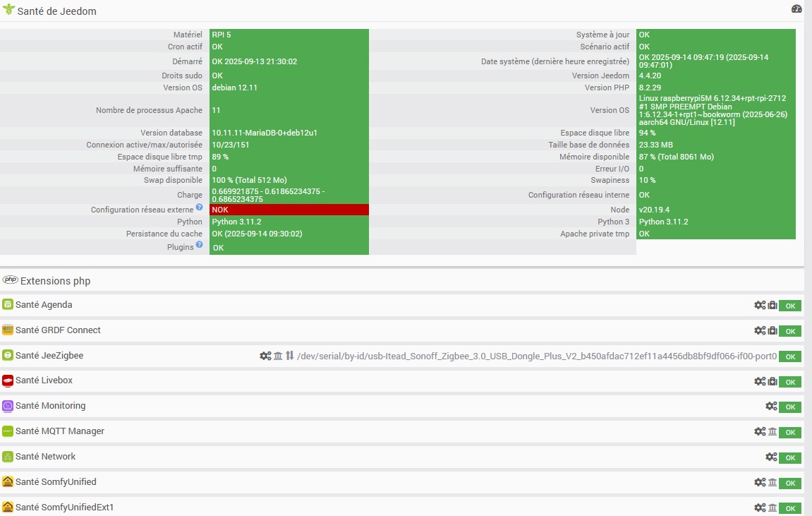
Task: Click the '10.11.11-MariaDB-0+deb12u1' database version
Action: [265, 133]
